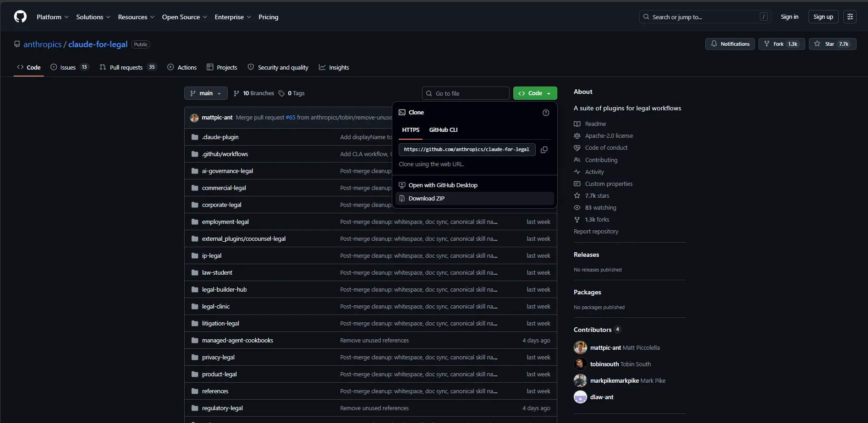Screen dimensions: 868x423
Task: Toggle the green Code dropdown button
Action: click(535, 93)
